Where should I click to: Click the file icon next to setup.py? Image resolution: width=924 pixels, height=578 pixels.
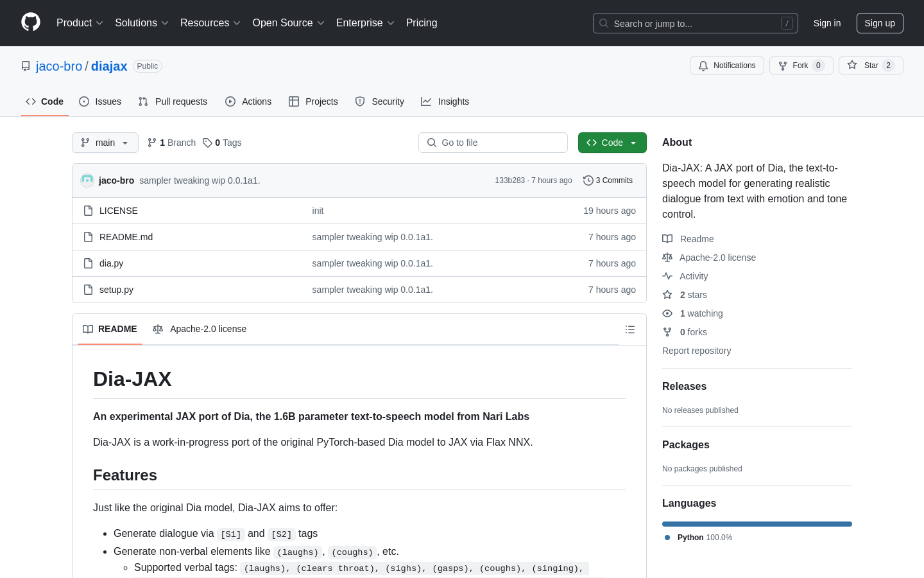89,290
